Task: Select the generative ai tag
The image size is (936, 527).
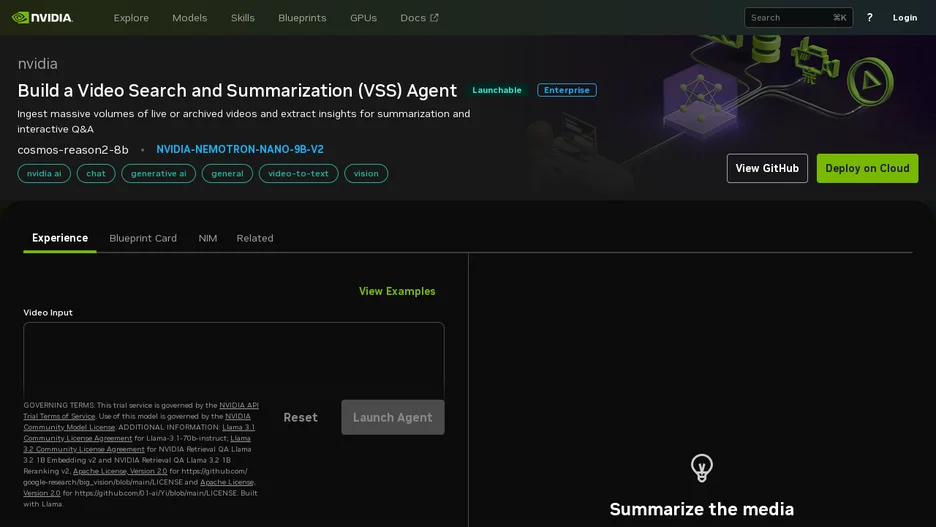Action: (x=159, y=174)
